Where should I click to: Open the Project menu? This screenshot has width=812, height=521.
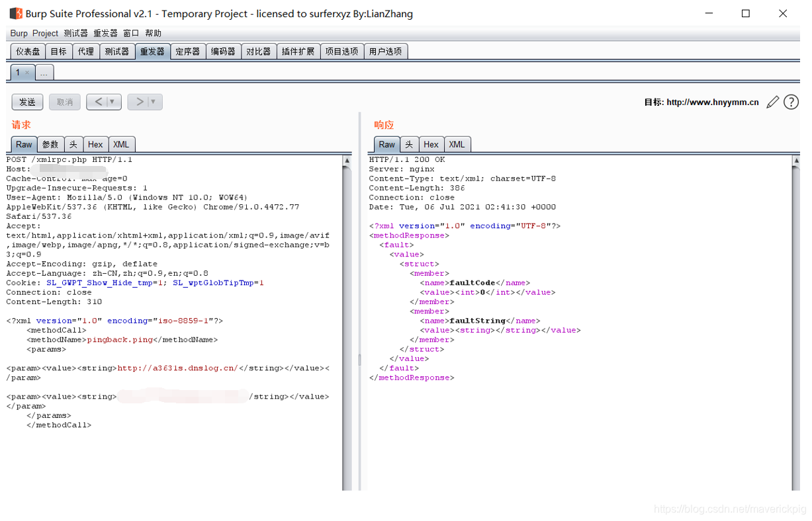click(46, 33)
